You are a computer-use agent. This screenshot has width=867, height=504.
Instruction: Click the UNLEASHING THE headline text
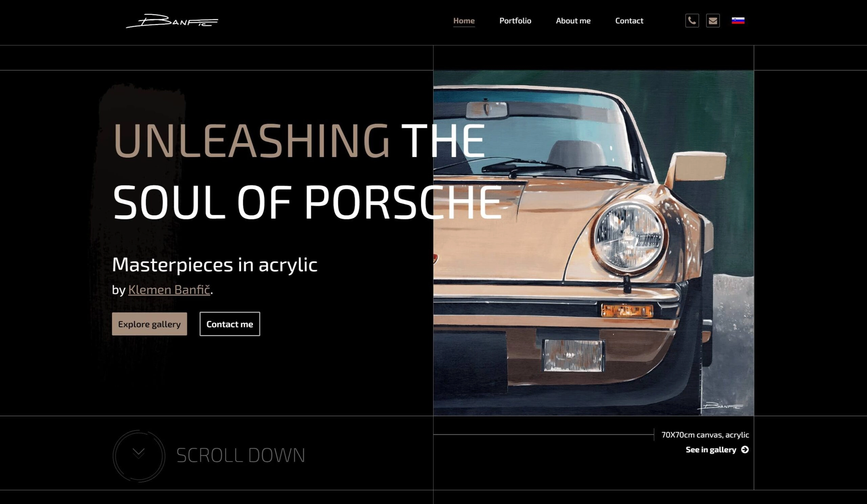299,140
